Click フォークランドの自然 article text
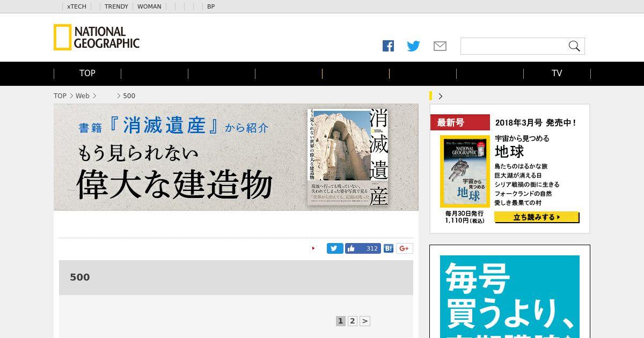Screen dimensions: 644x338 point(523,194)
